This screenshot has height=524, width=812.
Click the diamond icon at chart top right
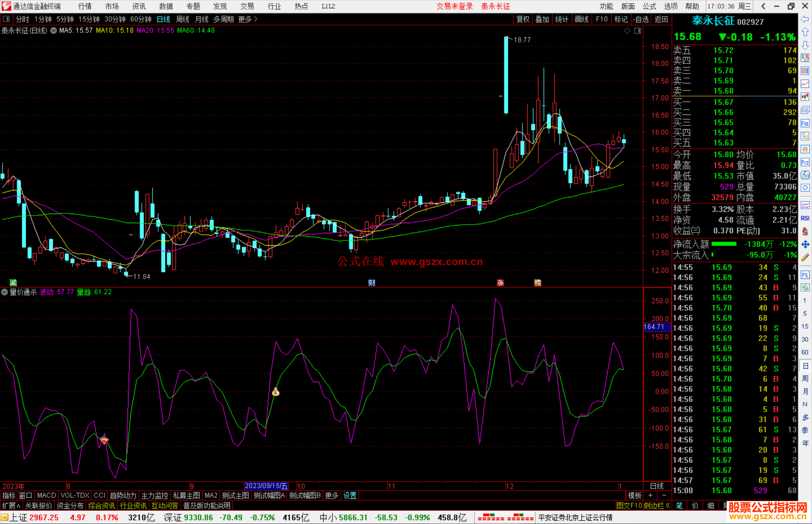tap(627, 31)
